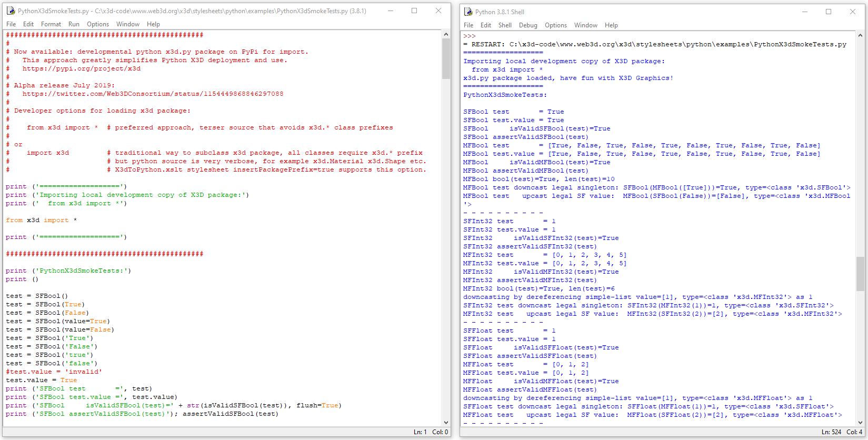Screen dimensions: 868x440
Task: Open the Run menu in the editor
Action: pyautogui.click(x=74, y=24)
